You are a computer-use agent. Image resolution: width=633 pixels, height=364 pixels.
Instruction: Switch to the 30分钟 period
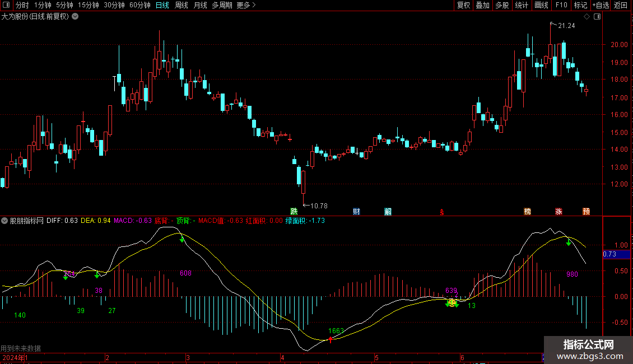coord(114,5)
